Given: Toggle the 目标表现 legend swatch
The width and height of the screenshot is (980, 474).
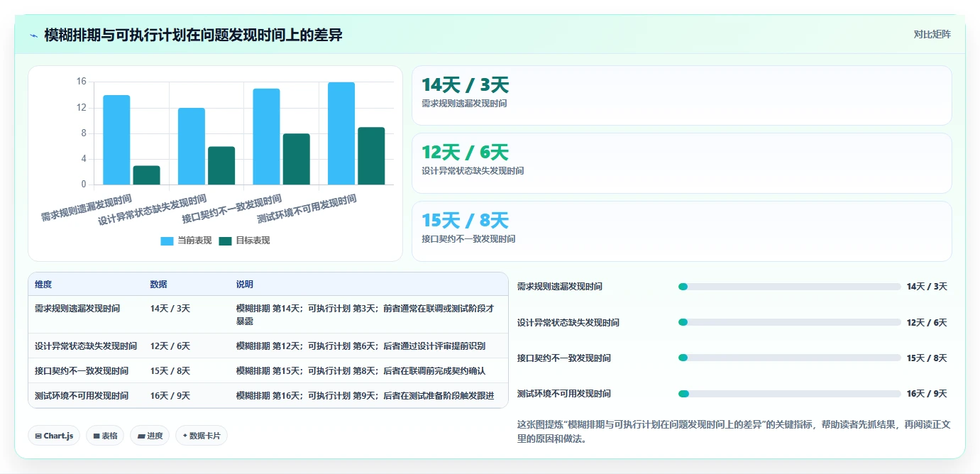Looking at the screenshot, I should click(225, 241).
